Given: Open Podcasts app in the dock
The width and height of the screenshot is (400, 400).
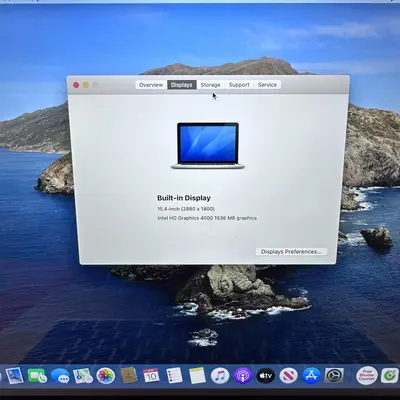Looking at the screenshot, I should 243,376.
